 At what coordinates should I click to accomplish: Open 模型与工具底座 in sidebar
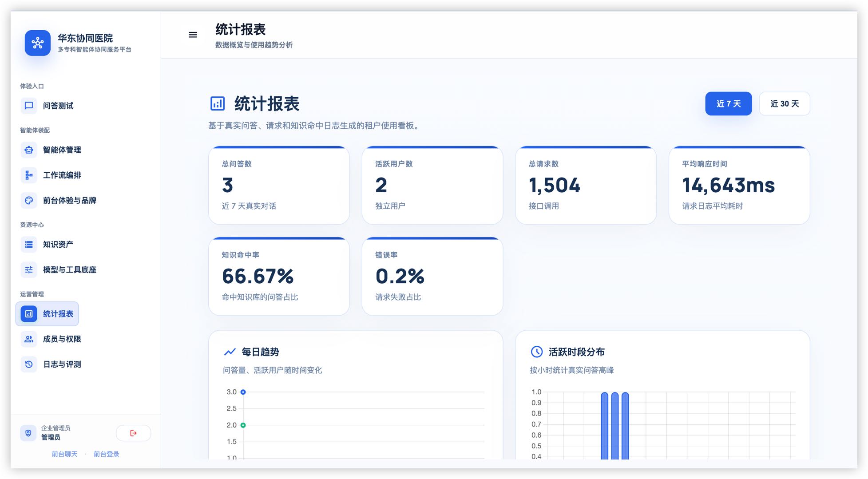[59, 270]
